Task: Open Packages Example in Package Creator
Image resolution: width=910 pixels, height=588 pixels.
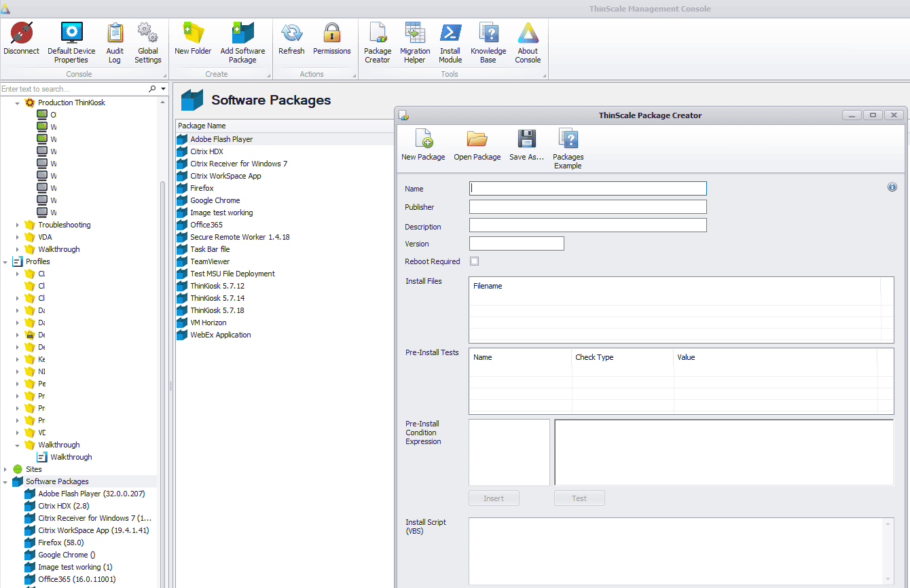Action: [x=568, y=149]
